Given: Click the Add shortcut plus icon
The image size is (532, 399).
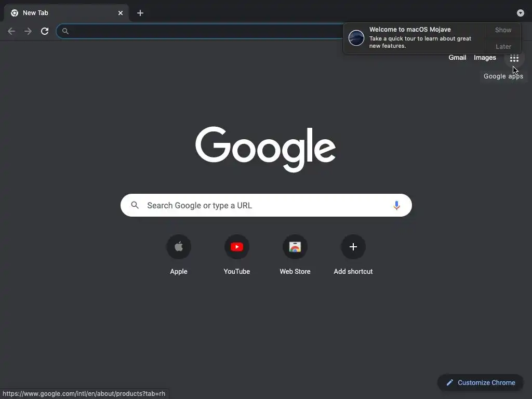Looking at the screenshot, I should 353,247.
